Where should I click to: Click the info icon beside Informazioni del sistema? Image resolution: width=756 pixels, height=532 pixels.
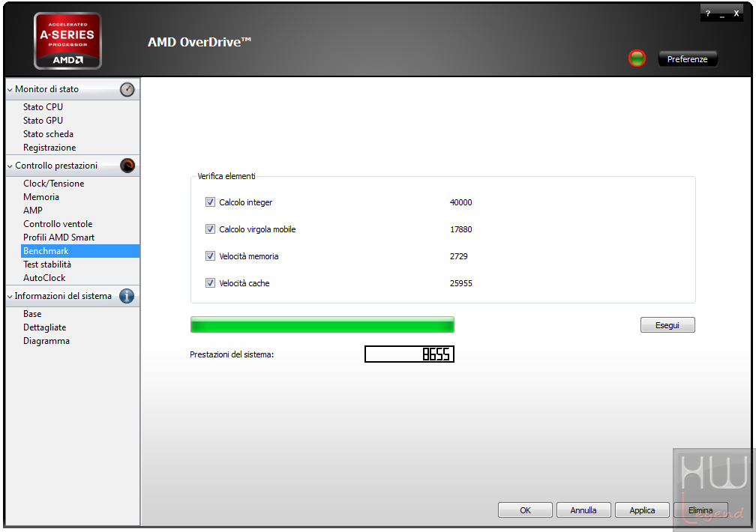pyautogui.click(x=127, y=296)
